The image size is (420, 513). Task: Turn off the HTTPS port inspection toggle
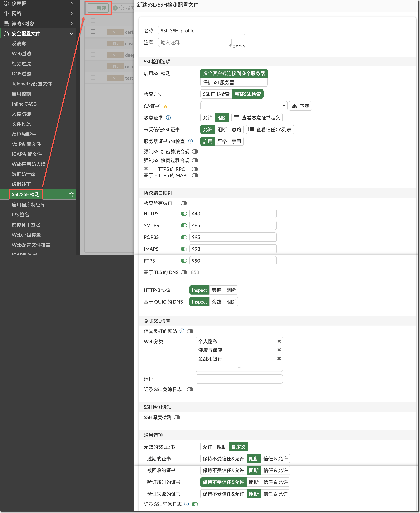(x=184, y=214)
